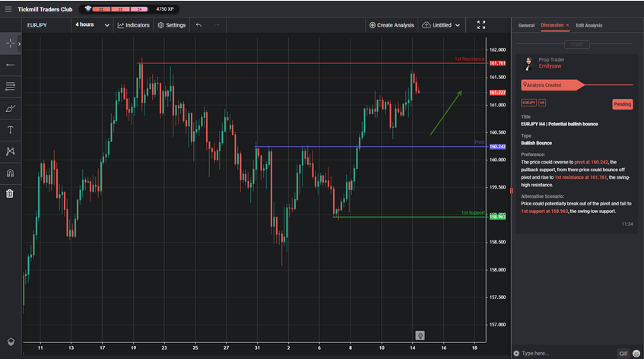
Task: Open the GIF picker
Action: coord(623,353)
